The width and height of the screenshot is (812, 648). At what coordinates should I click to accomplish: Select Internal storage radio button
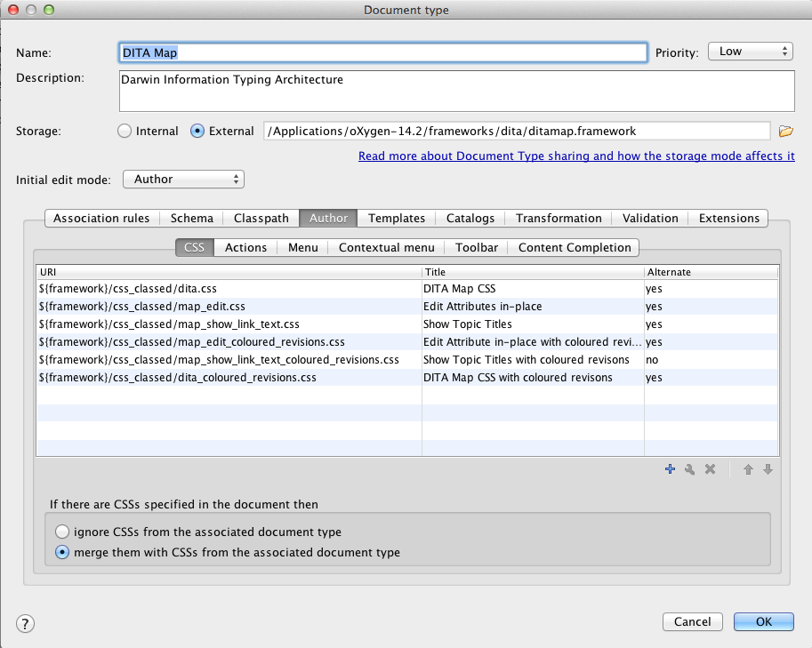pyautogui.click(x=125, y=132)
